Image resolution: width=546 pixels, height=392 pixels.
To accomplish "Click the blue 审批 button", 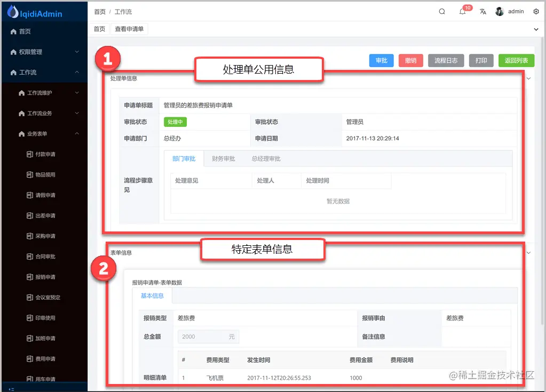I will point(381,60).
